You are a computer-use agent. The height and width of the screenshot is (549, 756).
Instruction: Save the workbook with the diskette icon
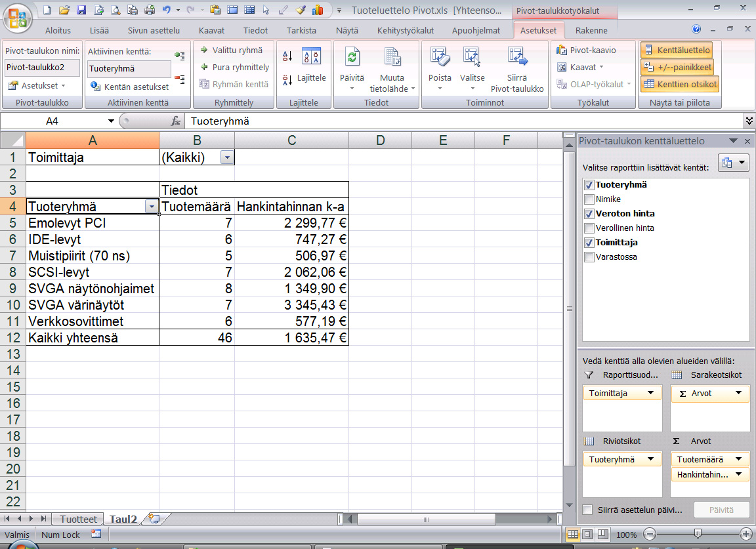pos(81,10)
